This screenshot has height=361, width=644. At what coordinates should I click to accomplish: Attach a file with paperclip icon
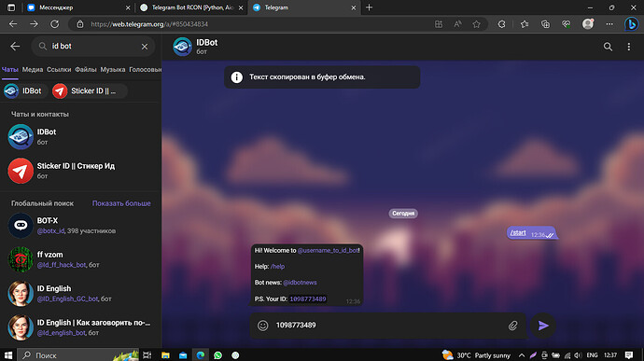pyautogui.click(x=513, y=326)
